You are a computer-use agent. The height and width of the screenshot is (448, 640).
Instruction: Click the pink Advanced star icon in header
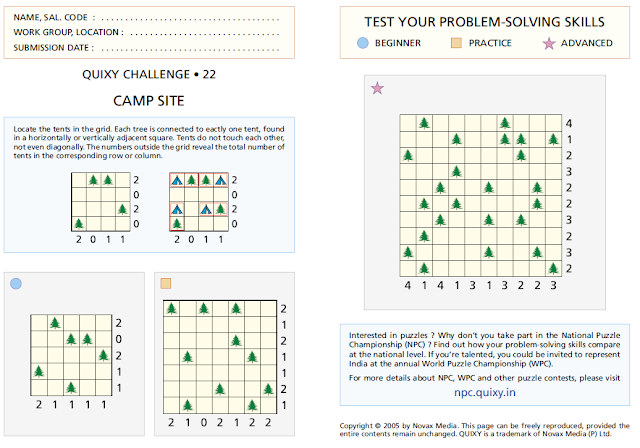[549, 43]
